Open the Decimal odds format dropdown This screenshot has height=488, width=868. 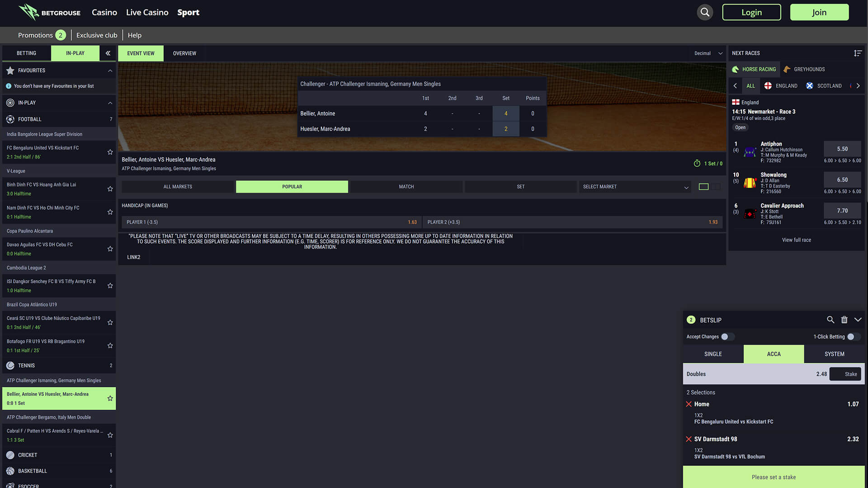pos(708,53)
